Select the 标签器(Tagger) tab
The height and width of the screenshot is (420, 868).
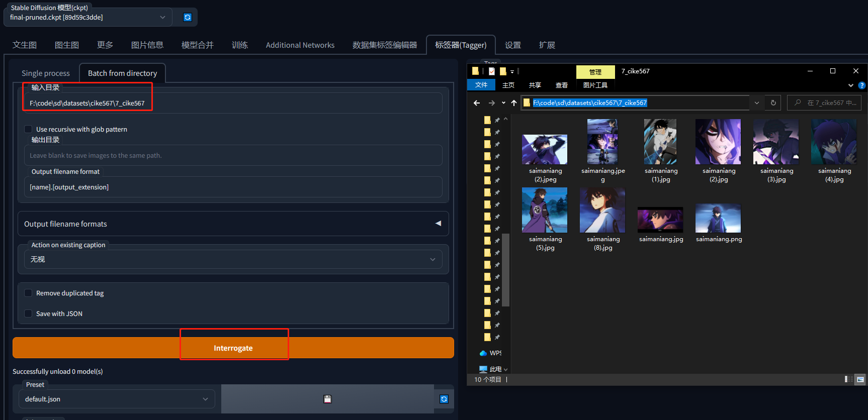(461, 45)
